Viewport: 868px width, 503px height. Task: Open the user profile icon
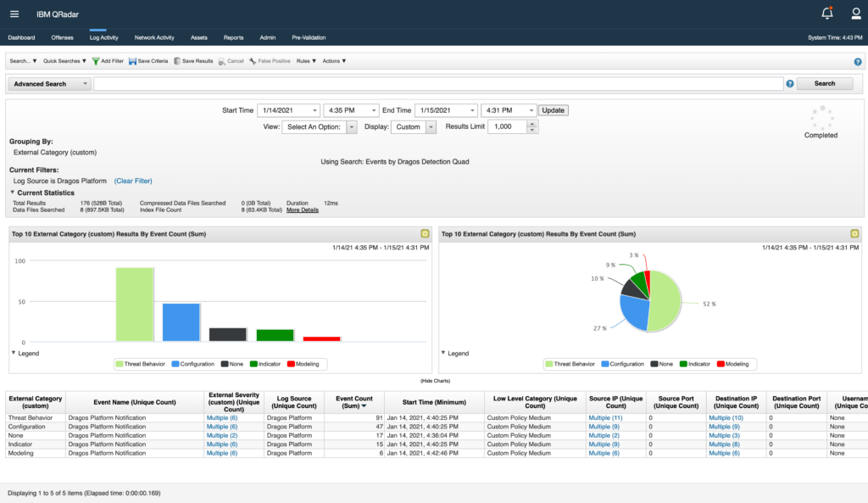856,14
